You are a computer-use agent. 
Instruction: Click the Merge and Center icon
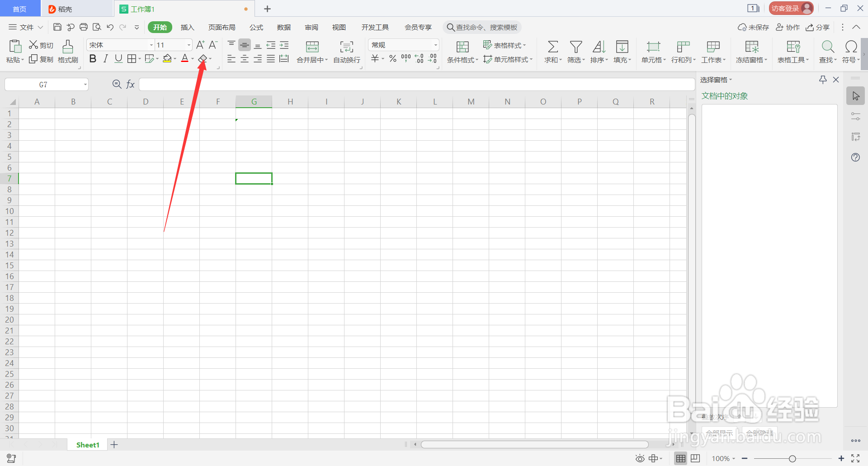click(312, 47)
